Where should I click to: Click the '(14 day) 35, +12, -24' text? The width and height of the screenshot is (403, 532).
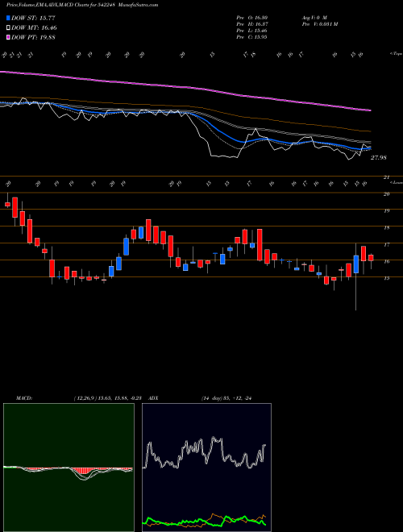(x=226, y=398)
